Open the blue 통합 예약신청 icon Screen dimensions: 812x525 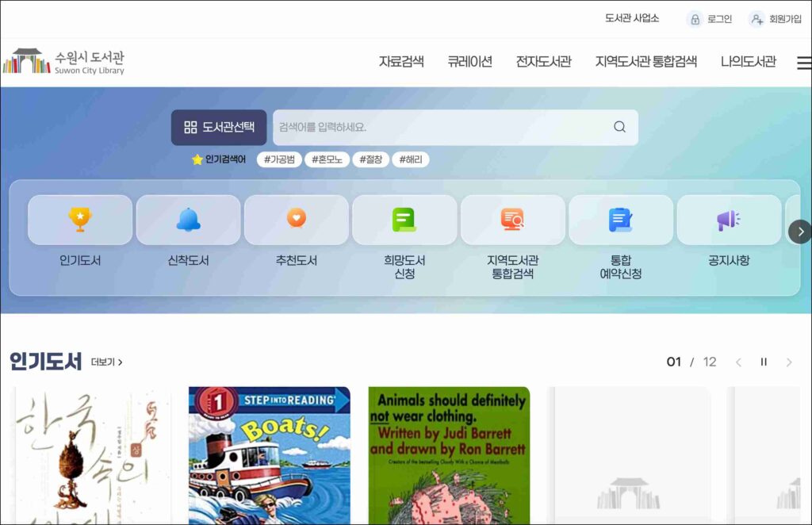point(620,220)
